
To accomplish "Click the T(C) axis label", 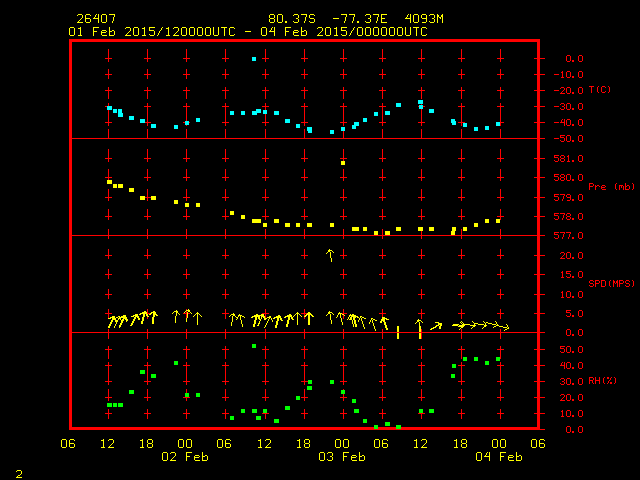I will [600, 89].
